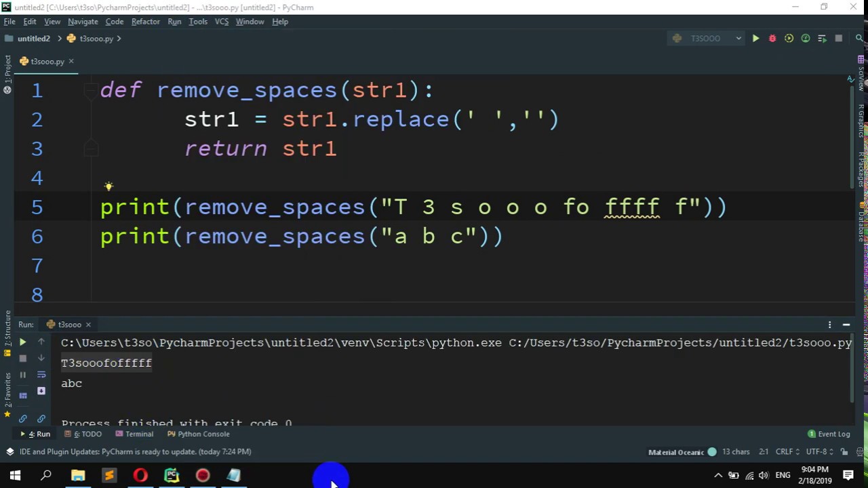
Task: Click the IDE and Plugin Updates notification
Action: [x=136, y=452]
